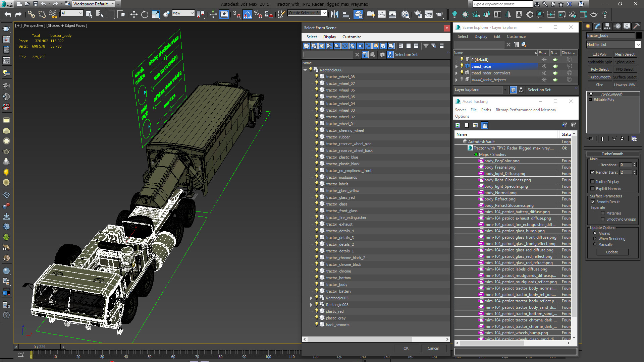Open Render Setup teapot icon

coord(418,14)
